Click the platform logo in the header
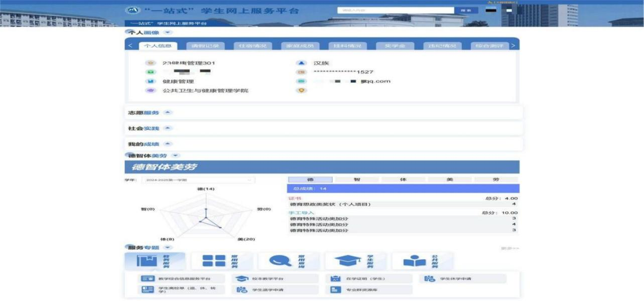 click(x=132, y=11)
